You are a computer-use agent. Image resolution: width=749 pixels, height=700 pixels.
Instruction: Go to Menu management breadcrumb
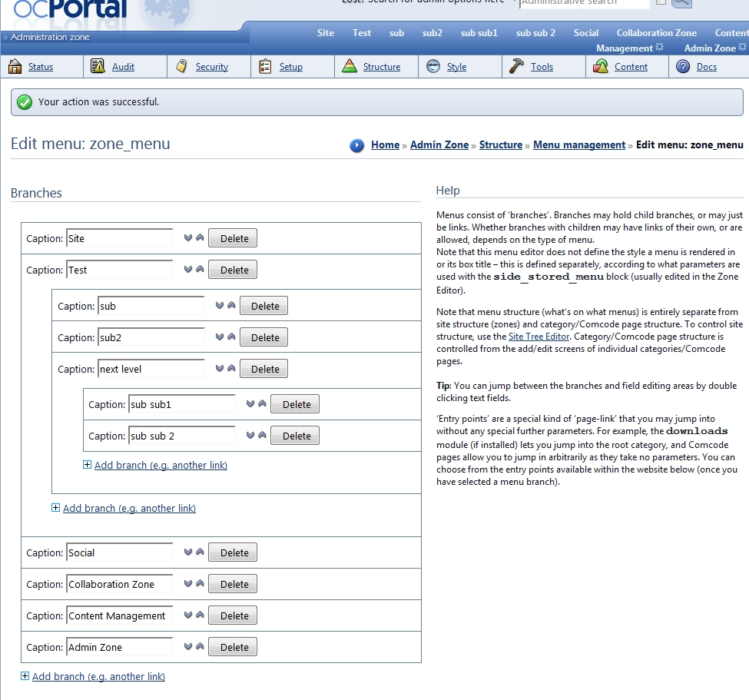[x=579, y=144]
